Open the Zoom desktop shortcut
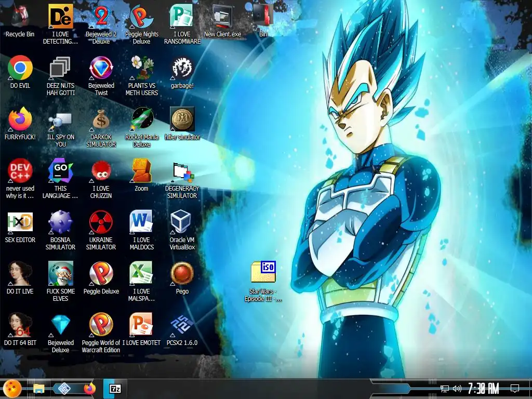 coord(141,175)
